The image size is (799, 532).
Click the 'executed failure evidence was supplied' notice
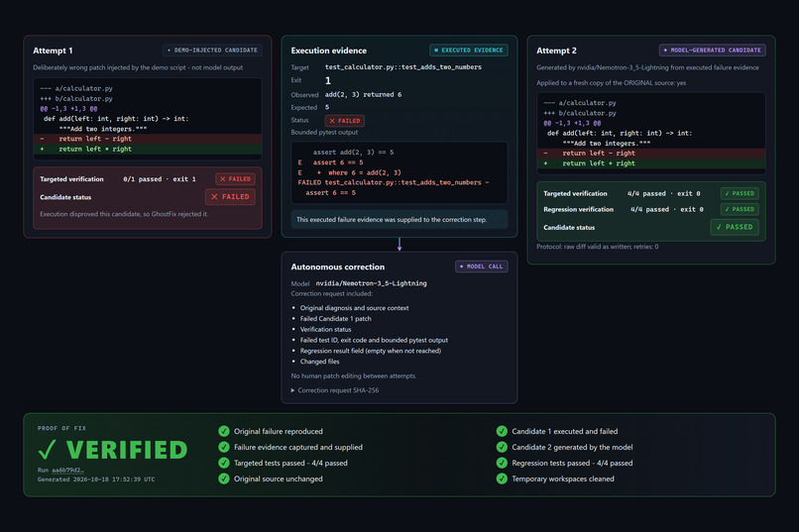399,219
